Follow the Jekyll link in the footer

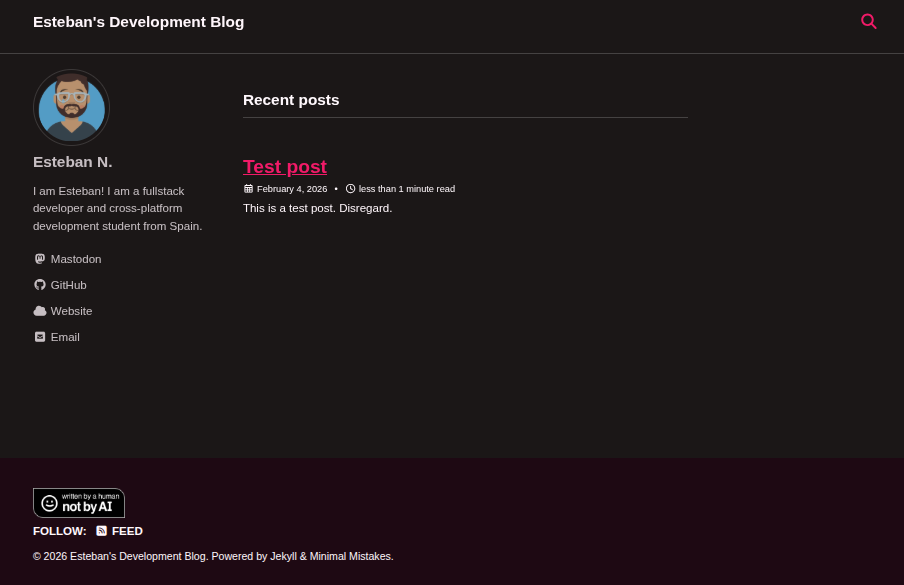283,556
